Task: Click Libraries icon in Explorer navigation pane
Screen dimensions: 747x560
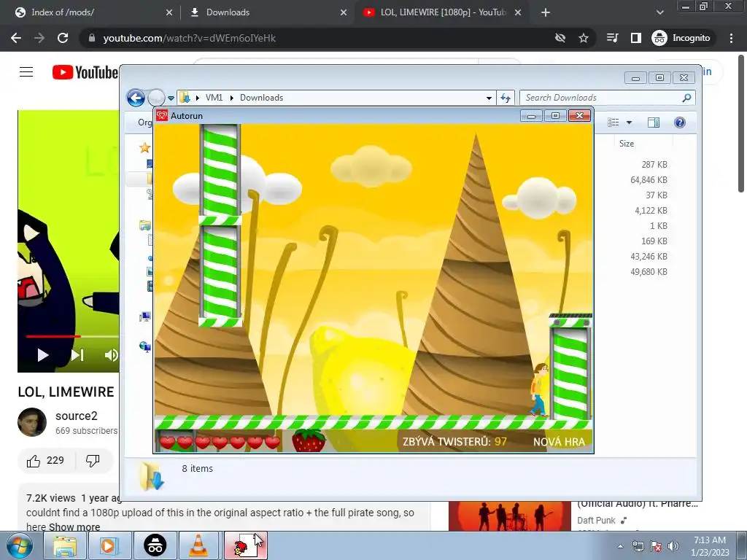Action: (x=145, y=225)
